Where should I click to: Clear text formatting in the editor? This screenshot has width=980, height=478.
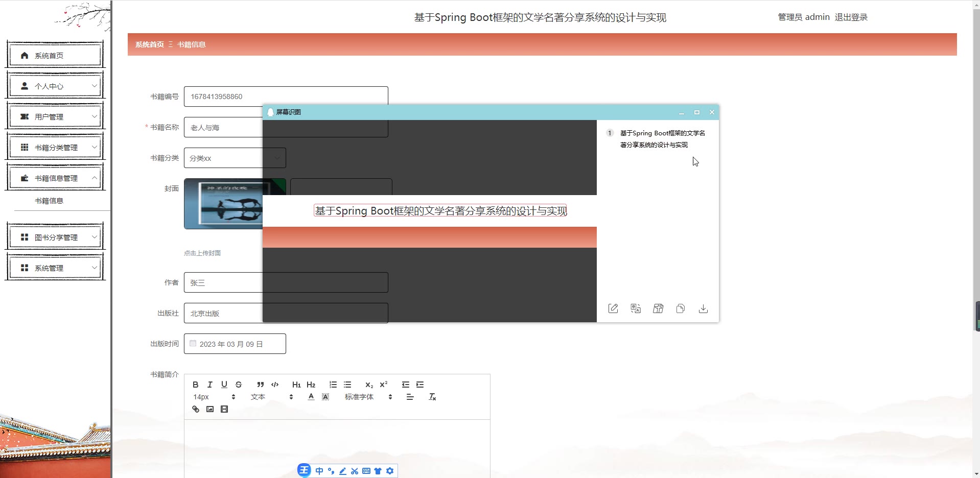pyautogui.click(x=432, y=397)
